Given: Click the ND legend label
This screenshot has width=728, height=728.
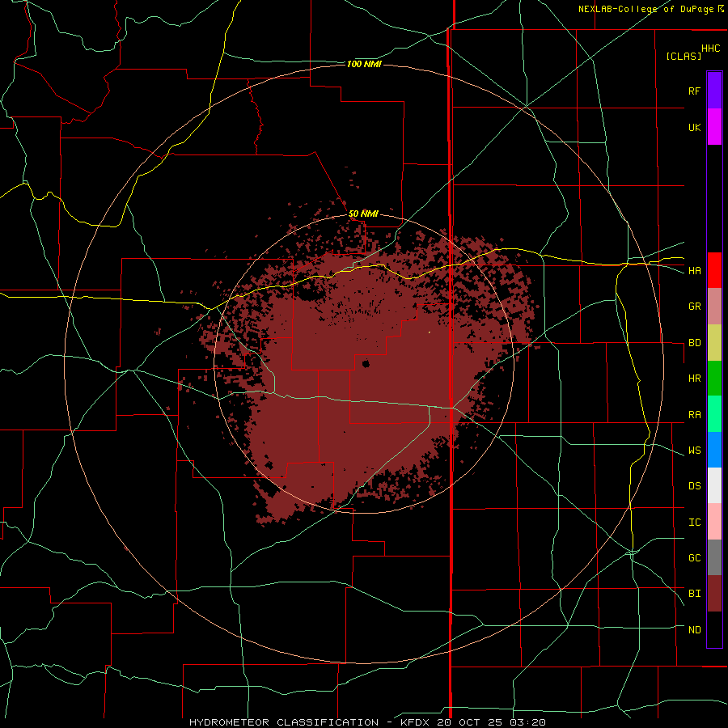Looking at the screenshot, I should click(694, 630).
